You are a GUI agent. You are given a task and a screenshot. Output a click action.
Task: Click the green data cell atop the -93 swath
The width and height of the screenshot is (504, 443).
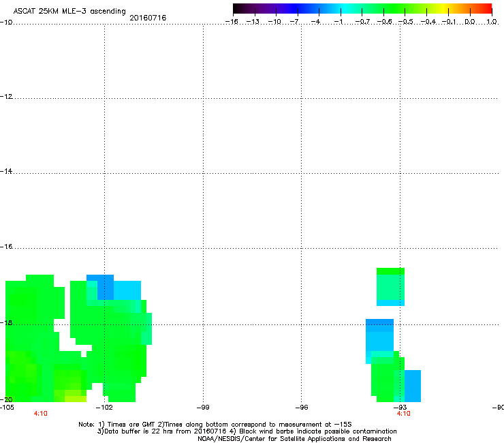click(390, 271)
